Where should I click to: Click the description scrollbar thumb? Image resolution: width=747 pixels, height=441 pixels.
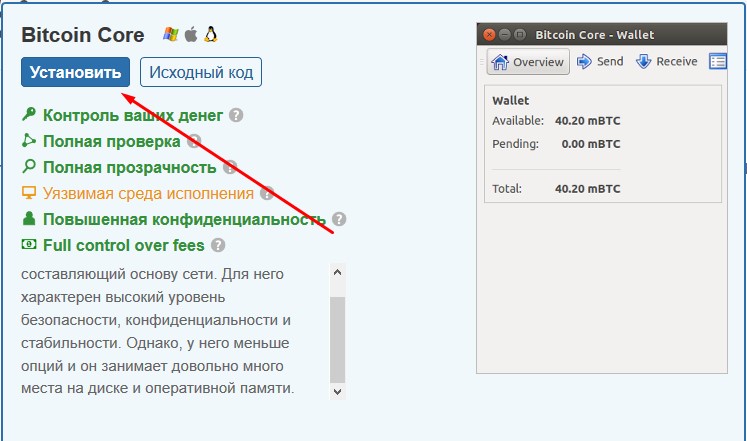click(x=338, y=340)
